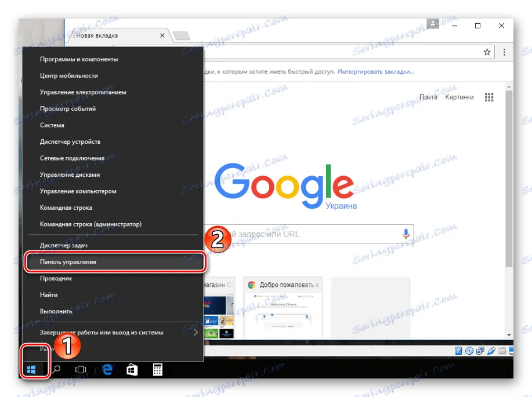
Task: Click page vertical scrollbar thumb
Action: pyautogui.click(x=509, y=178)
